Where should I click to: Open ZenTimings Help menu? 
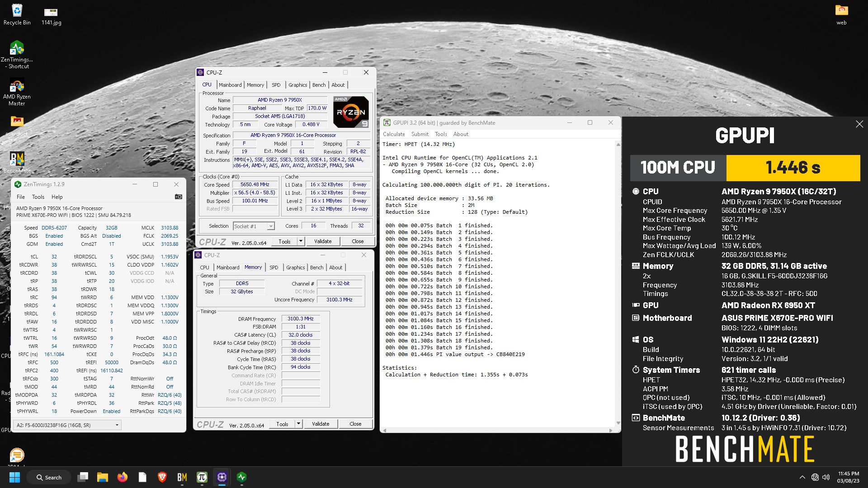click(x=57, y=197)
